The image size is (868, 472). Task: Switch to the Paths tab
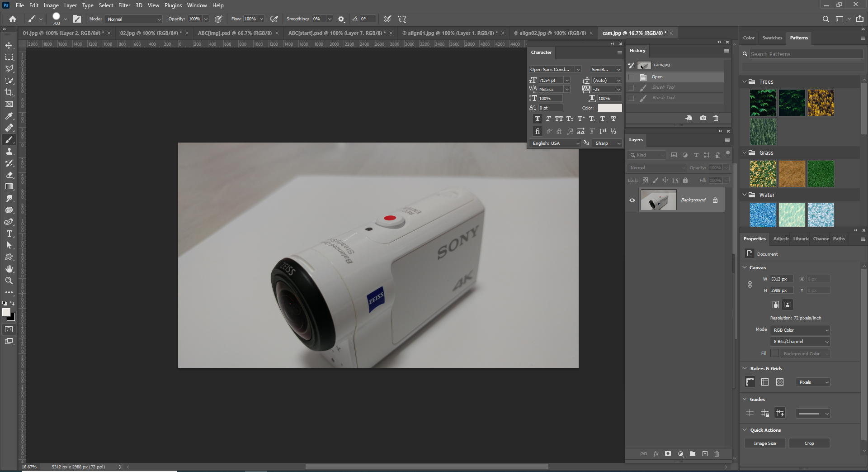tap(839, 239)
